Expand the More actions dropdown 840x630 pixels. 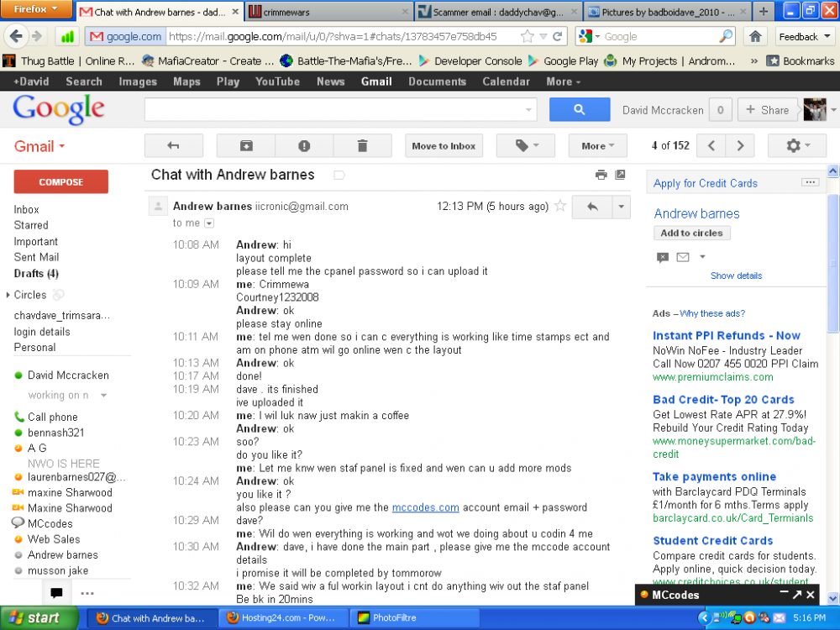(x=598, y=146)
